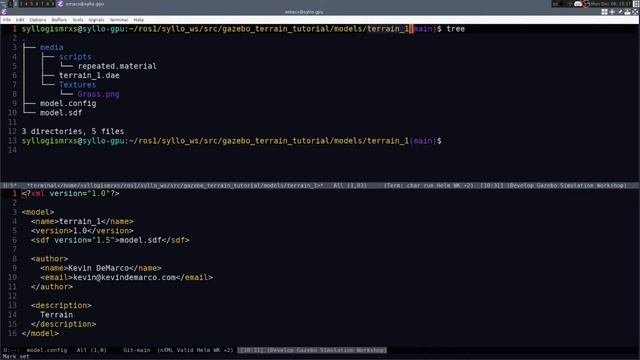Click the opening author tag
Viewport: 640px width, 360px height.
click(x=49, y=259)
